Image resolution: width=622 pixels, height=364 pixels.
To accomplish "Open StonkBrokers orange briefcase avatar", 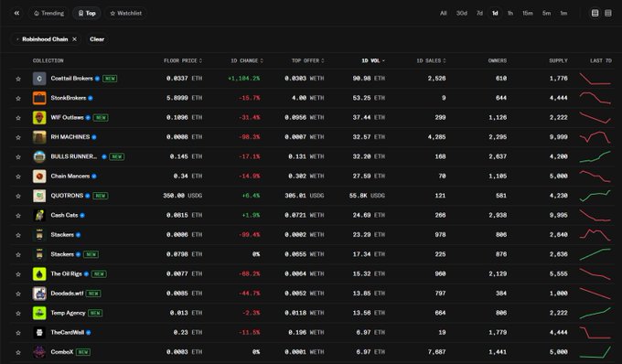I will click(39, 98).
